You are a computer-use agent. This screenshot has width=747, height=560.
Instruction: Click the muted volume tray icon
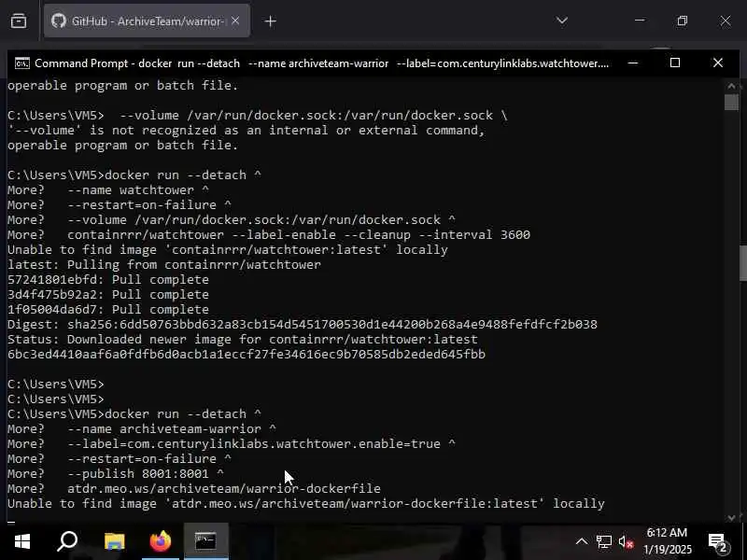click(626, 542)
